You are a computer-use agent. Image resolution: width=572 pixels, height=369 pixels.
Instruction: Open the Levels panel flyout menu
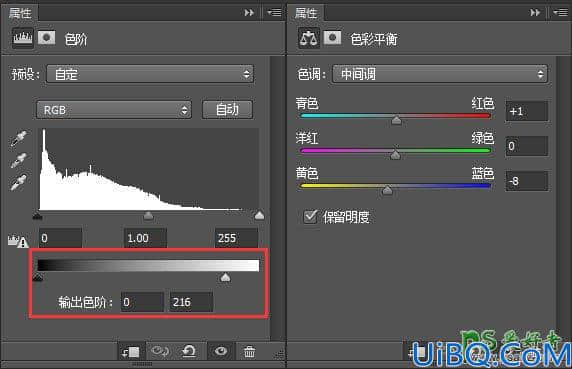pos(274,13)
